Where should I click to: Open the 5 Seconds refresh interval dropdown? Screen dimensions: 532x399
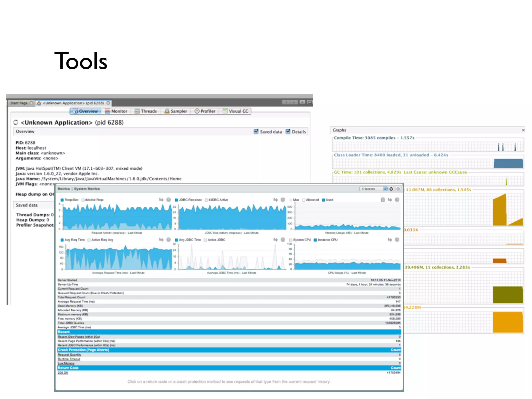[373, 189]
